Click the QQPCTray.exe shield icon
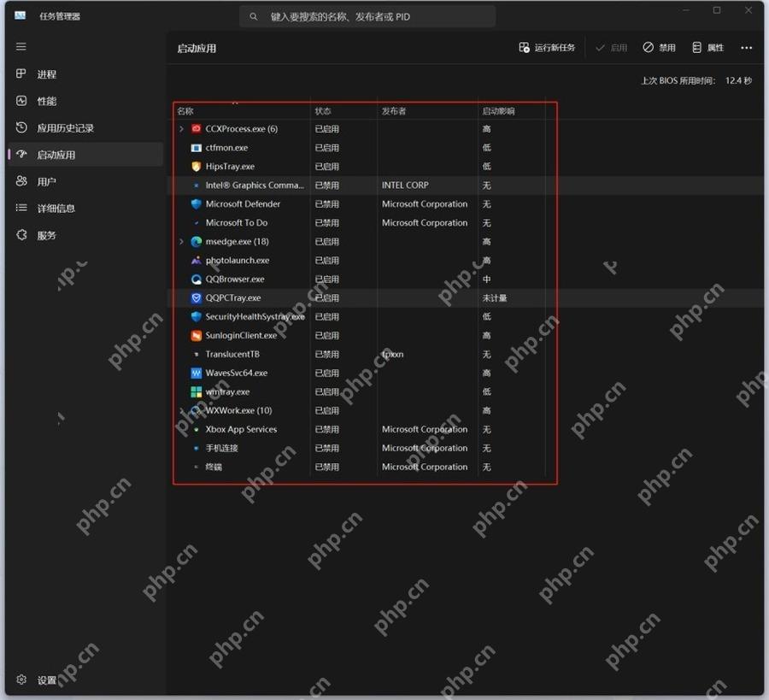Screen dimensions: 769x700 (x=197, y=297)
